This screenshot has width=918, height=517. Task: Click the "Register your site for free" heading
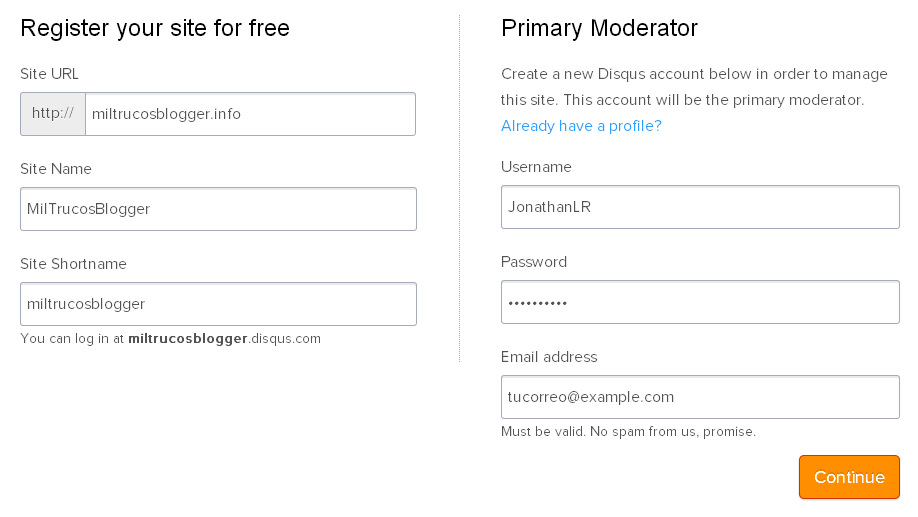pyautogui.click(x=155, y=28)
